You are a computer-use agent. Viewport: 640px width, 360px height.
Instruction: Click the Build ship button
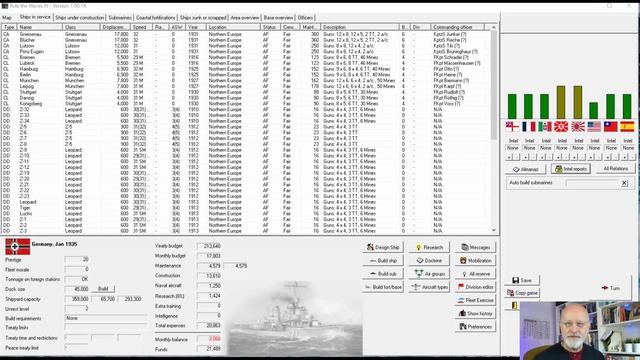tap(383, 260)
